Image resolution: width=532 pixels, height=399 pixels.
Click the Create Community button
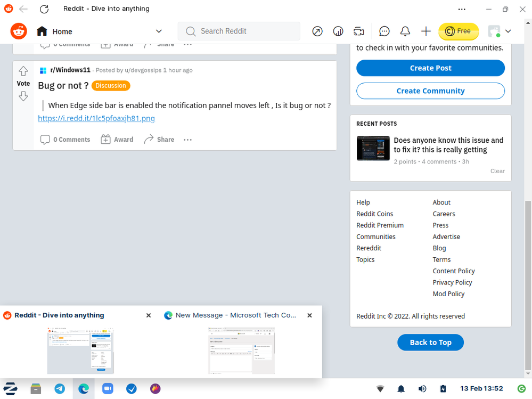[431, 91]
